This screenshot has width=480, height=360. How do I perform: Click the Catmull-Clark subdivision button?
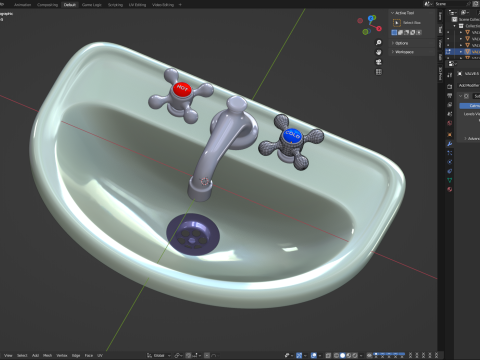[x=470, y=106]
